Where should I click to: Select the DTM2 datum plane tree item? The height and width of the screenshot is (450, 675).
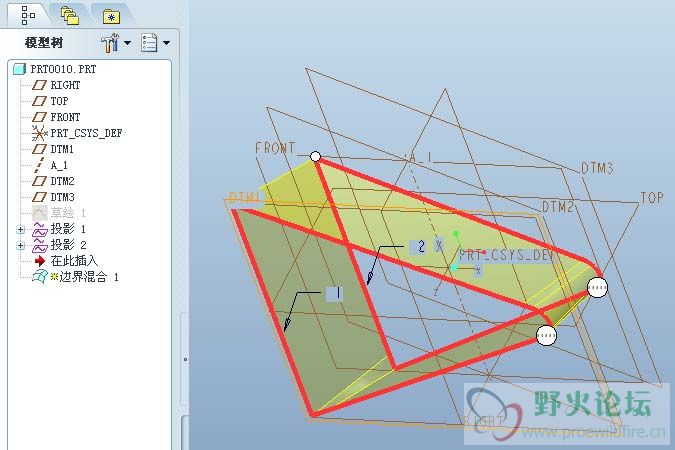pyautogui.click(x=62, y=181)
